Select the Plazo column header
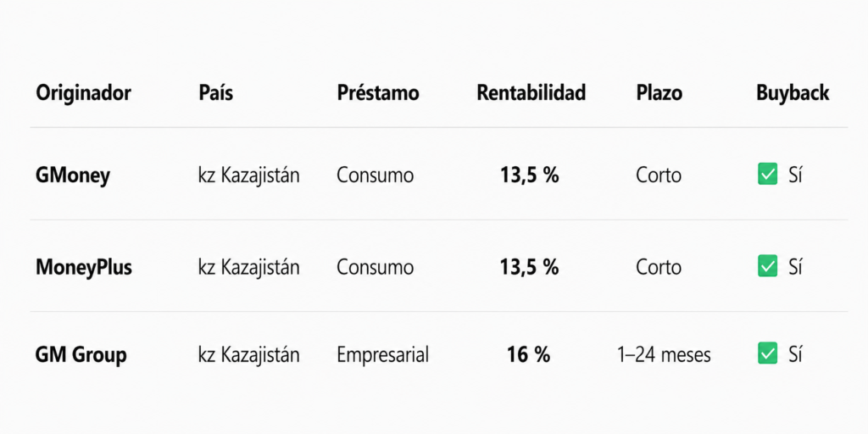The height and width of the screenshot is (434, 868). (659, 93)
